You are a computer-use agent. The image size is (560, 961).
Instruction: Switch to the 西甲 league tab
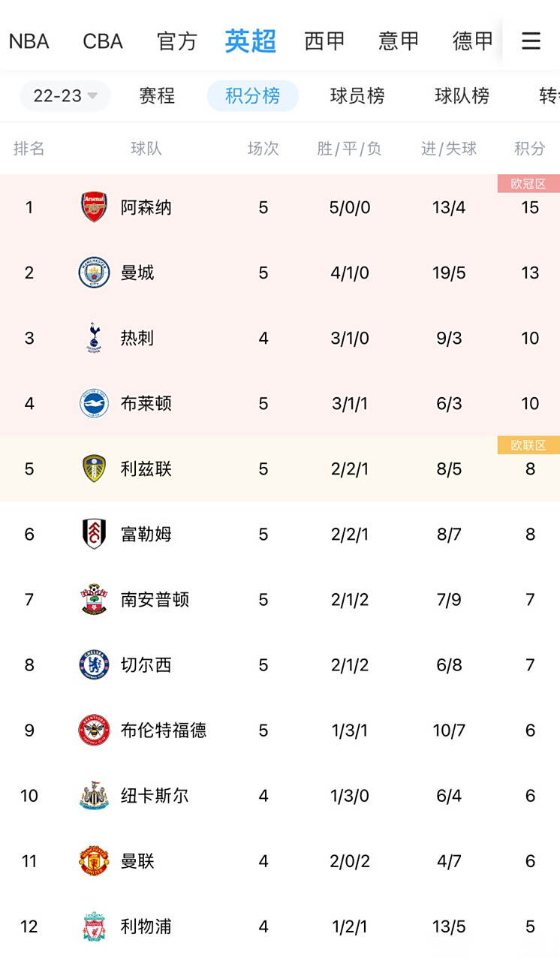coord(324,41)
